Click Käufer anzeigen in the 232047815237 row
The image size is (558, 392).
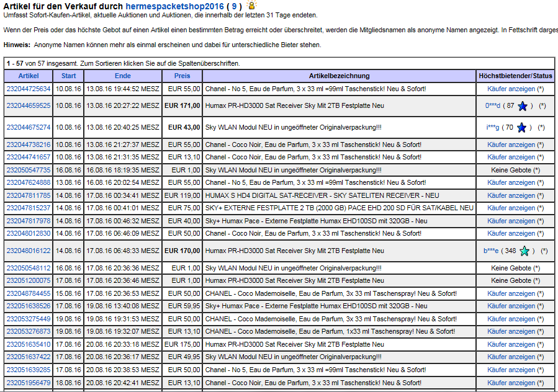[511, 208]
